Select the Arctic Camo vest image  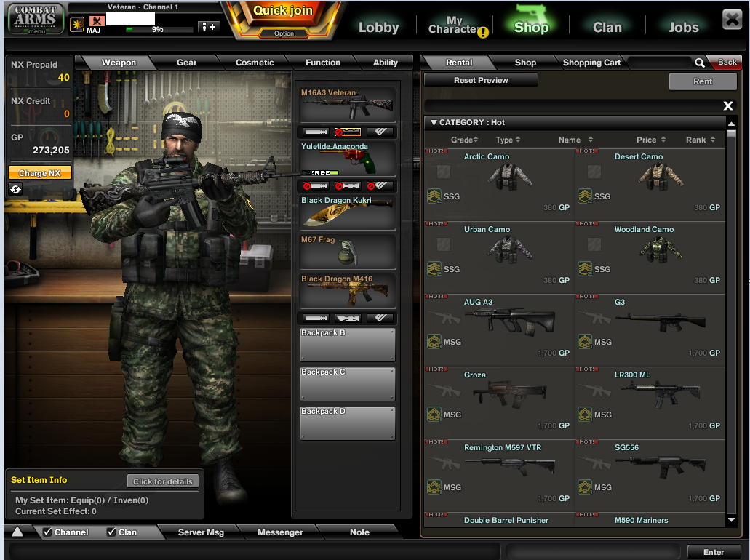[510, 177]
